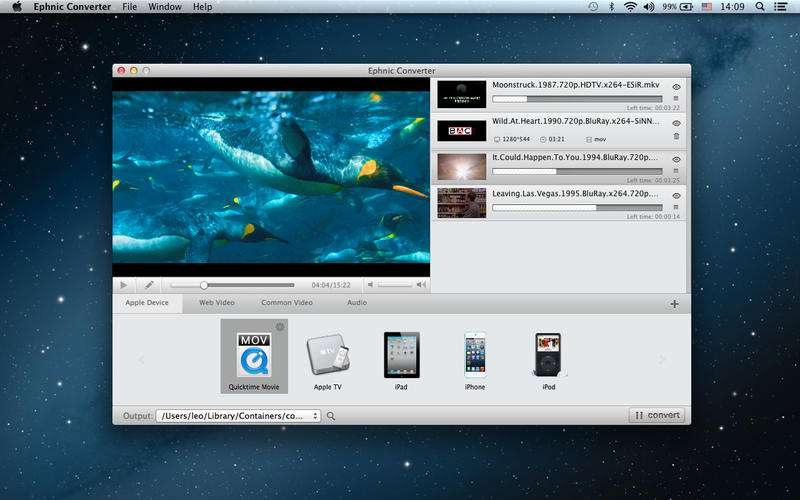800x500 pixels.
Task: Open the US flag input source menu
Action: click(707, 7)
